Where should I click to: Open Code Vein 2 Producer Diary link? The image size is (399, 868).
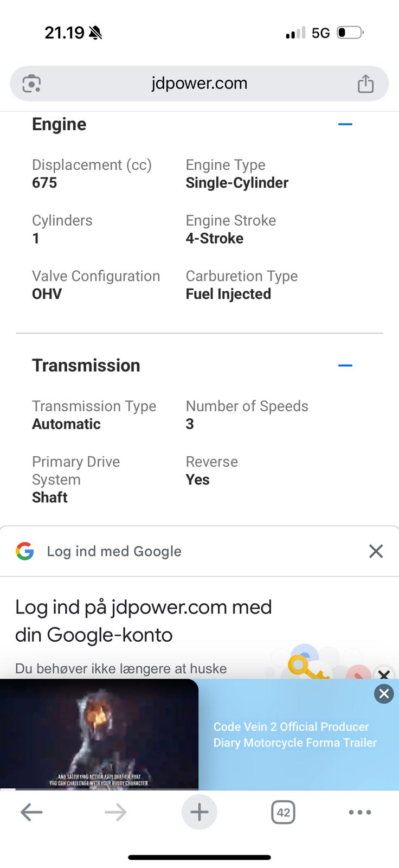click(295, 735)
